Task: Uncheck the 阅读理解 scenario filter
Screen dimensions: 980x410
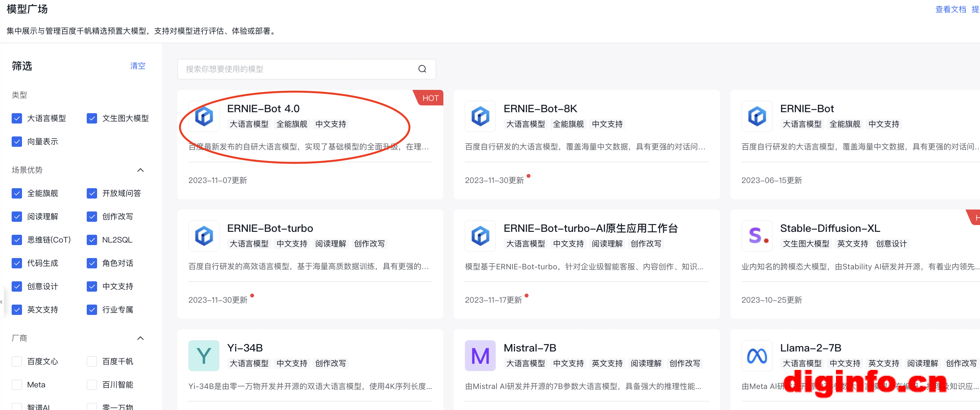Action: pos(17,216)
